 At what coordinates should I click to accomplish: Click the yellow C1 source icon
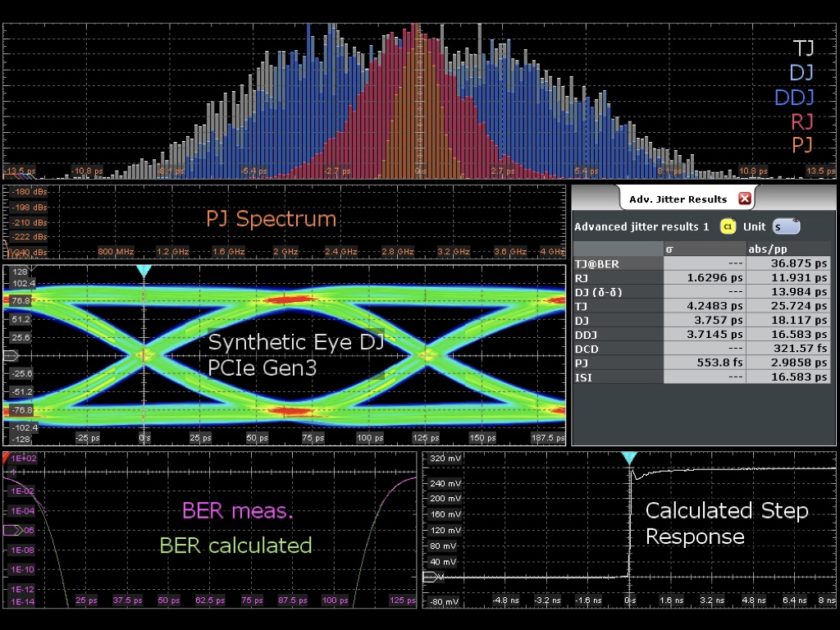point(727,226)
